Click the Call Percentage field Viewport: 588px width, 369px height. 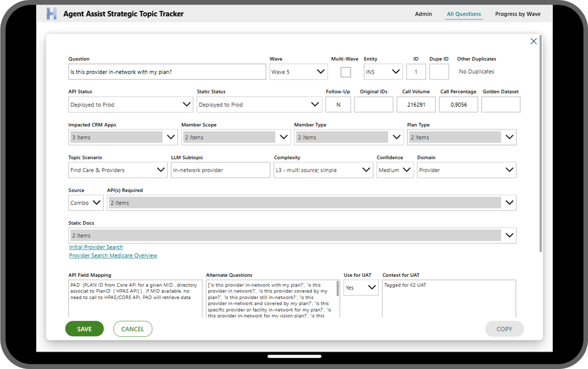[458, 105]
